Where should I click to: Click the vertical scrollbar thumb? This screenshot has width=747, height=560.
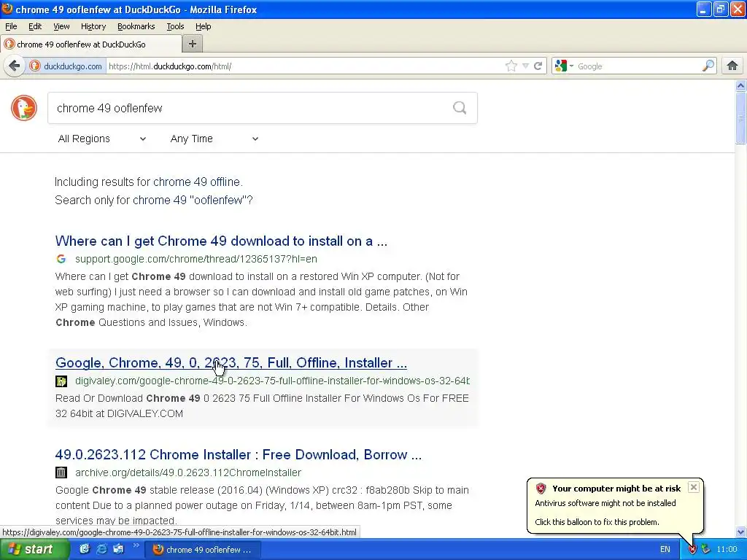click(740, 117)
